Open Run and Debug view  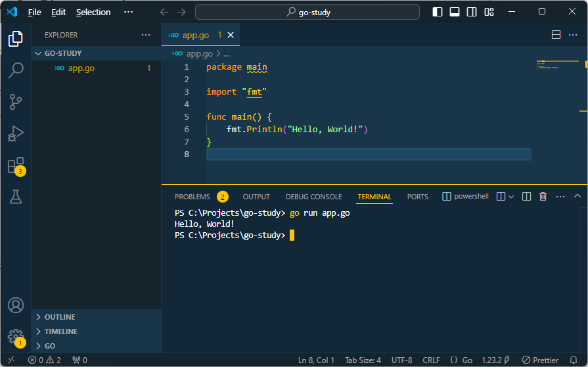pyautogui.click(x=16, y=134)
